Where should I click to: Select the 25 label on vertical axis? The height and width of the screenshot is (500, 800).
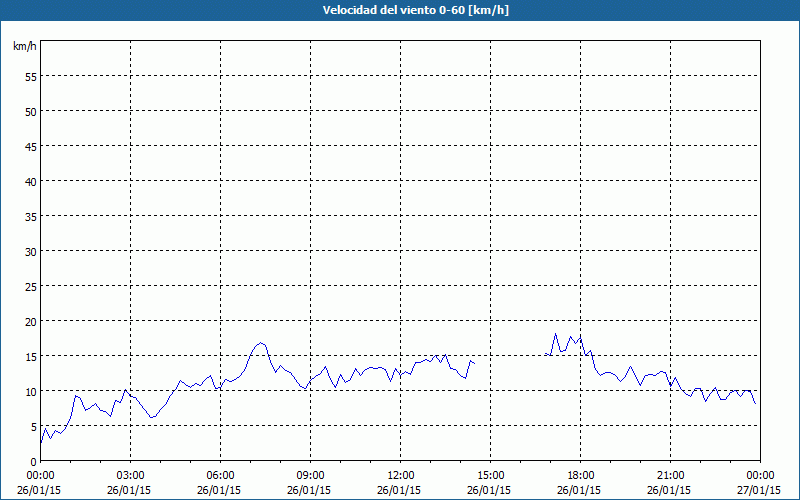[x=30, y=286]
